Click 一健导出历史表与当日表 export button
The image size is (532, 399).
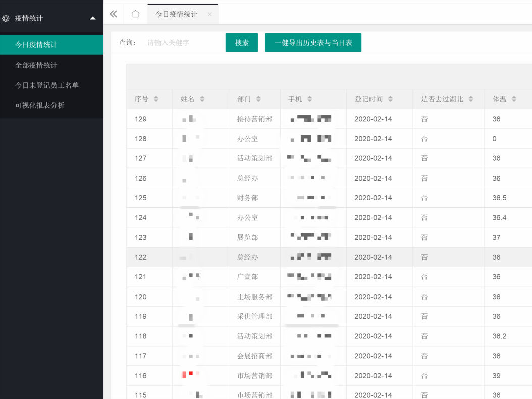coord(313,43)
